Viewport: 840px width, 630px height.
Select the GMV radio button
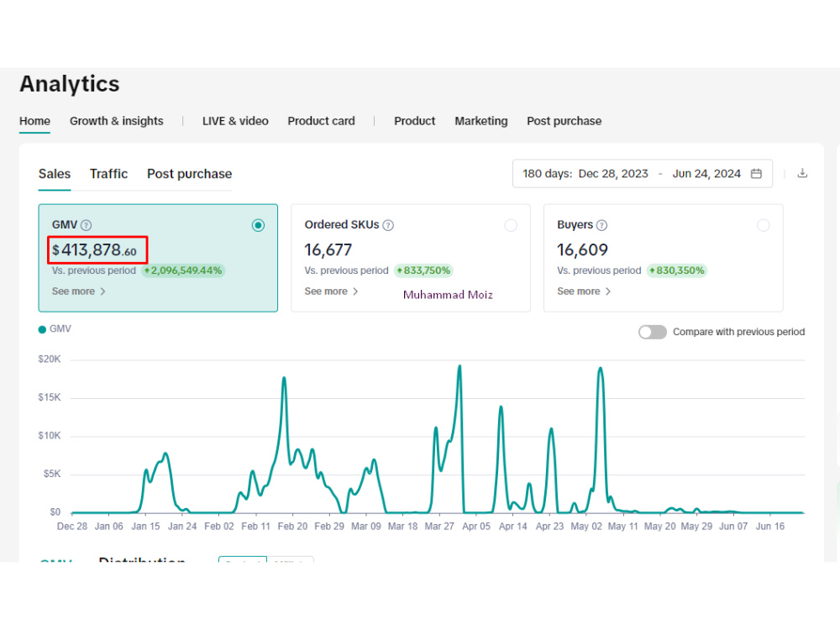pos(258,225)
